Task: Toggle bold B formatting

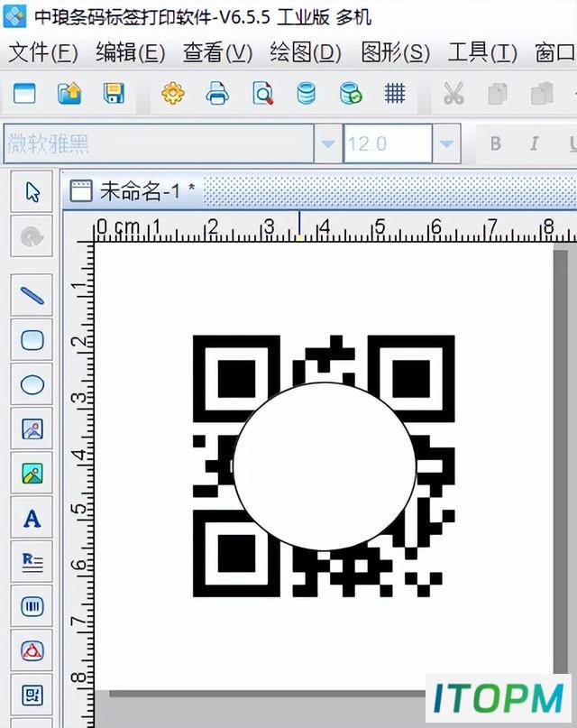Action: tap(496, 143)
